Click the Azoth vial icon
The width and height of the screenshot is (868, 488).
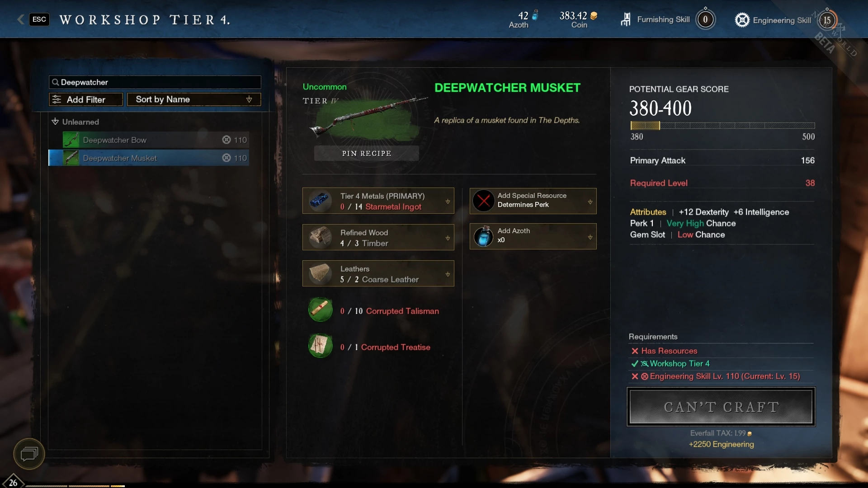[x=483, y=236]
